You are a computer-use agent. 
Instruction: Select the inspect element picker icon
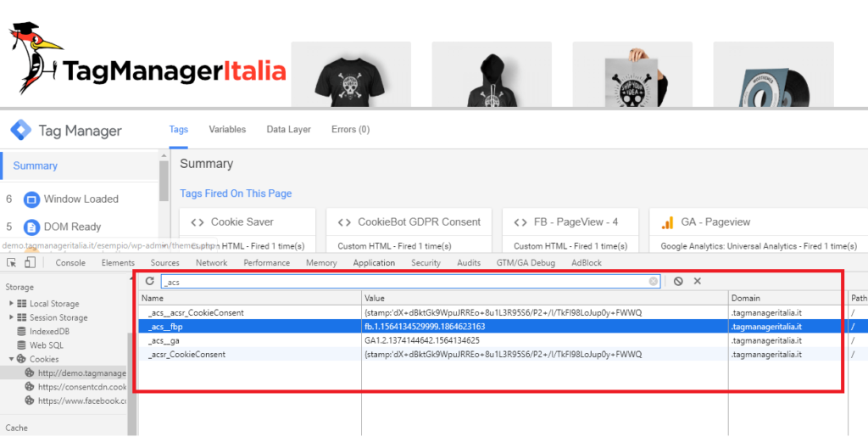11,262
